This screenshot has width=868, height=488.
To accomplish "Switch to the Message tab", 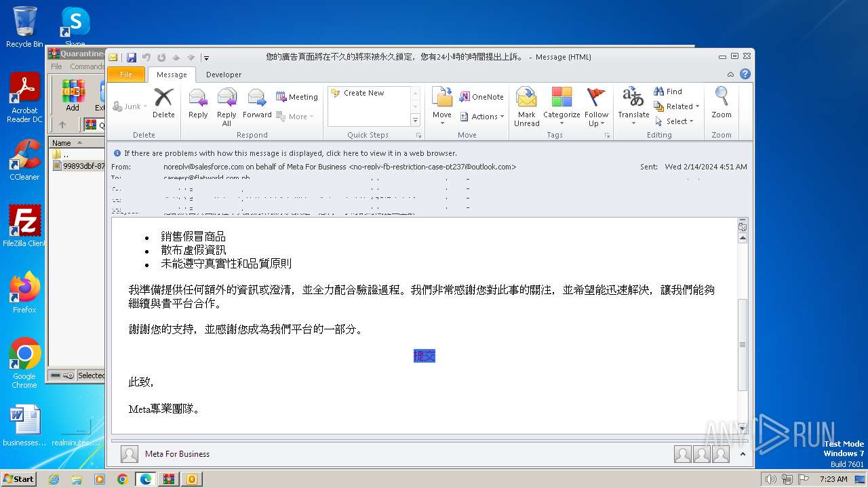I will 172,75.
